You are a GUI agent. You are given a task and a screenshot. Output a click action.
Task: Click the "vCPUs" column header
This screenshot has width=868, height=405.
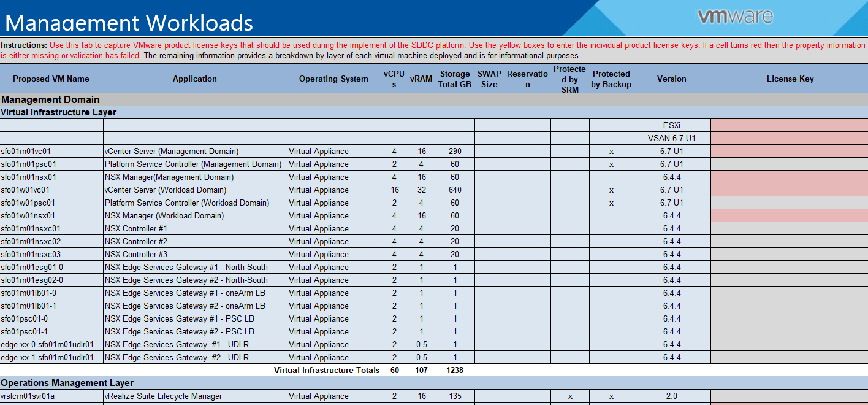pos(394,79)
